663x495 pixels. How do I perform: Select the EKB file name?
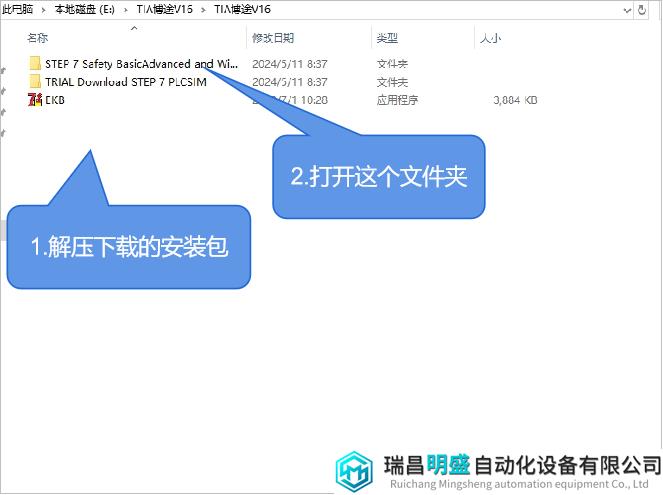[x=55, y=100]
